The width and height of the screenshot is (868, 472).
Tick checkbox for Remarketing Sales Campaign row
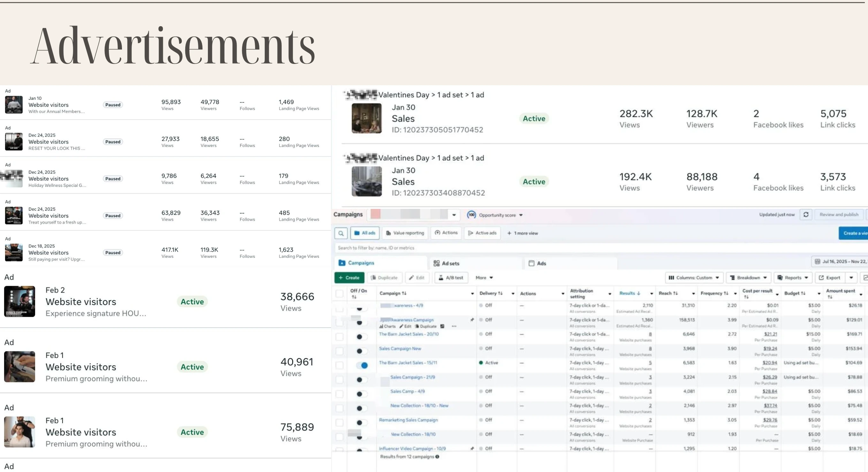point(339,423)
